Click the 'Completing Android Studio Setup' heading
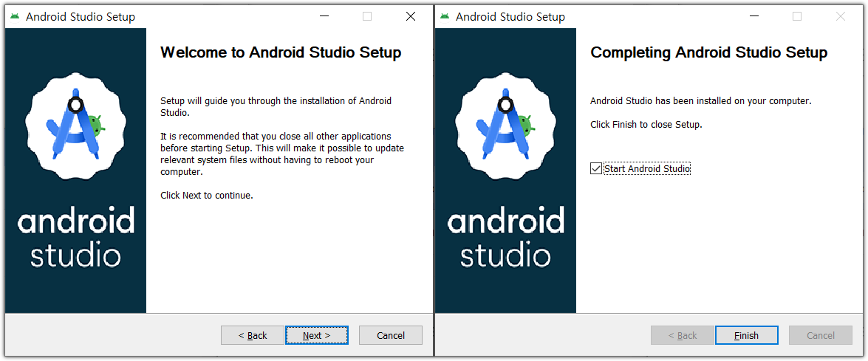 coord(709,53)
